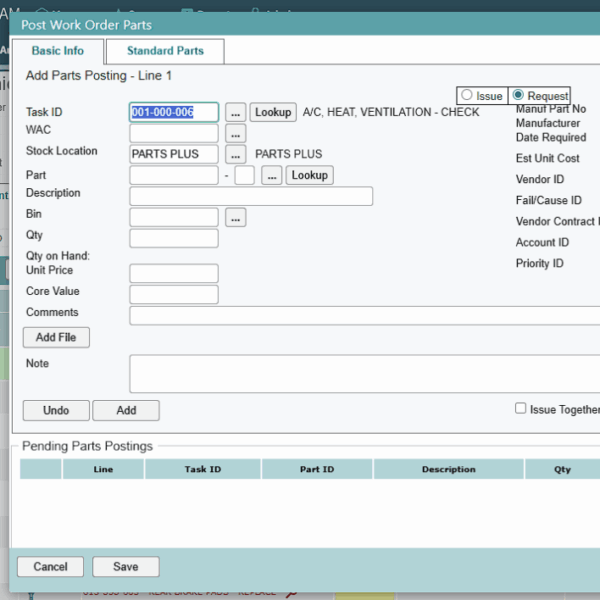Click the Description input field
600x600 pixels.
[251, 196]
